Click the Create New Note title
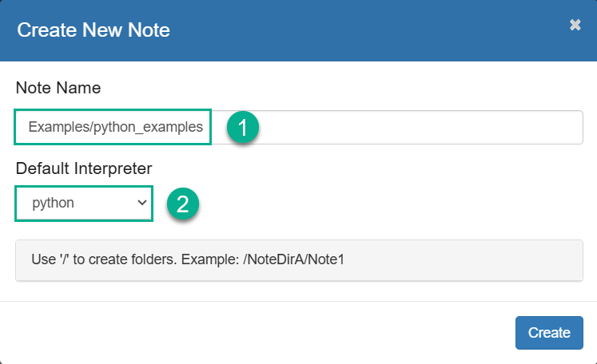This screenshot has width=597, height=364. tap(94, 30)
